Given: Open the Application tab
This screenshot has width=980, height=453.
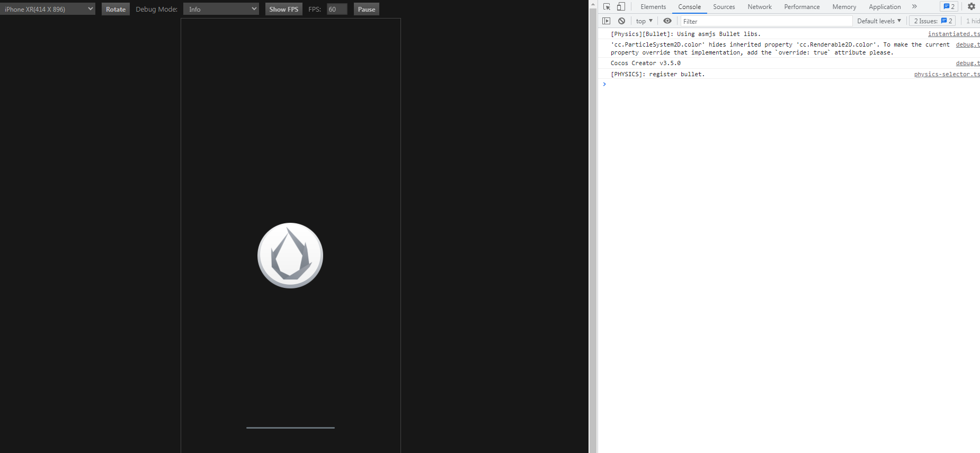Looking at the screenshot, I should pyautogui.click(x=885, y=7).
